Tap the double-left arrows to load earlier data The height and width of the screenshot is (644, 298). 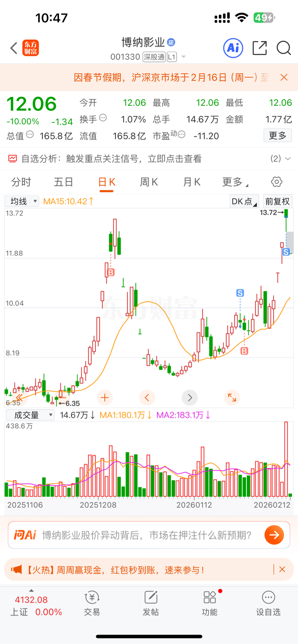point(19,397)
